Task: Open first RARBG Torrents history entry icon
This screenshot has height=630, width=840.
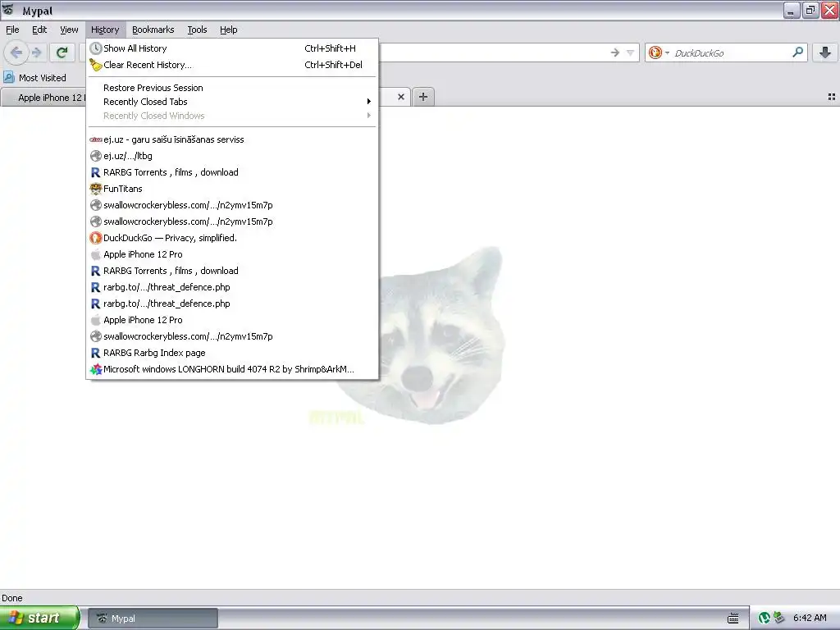Action: (x=95, y=172)
